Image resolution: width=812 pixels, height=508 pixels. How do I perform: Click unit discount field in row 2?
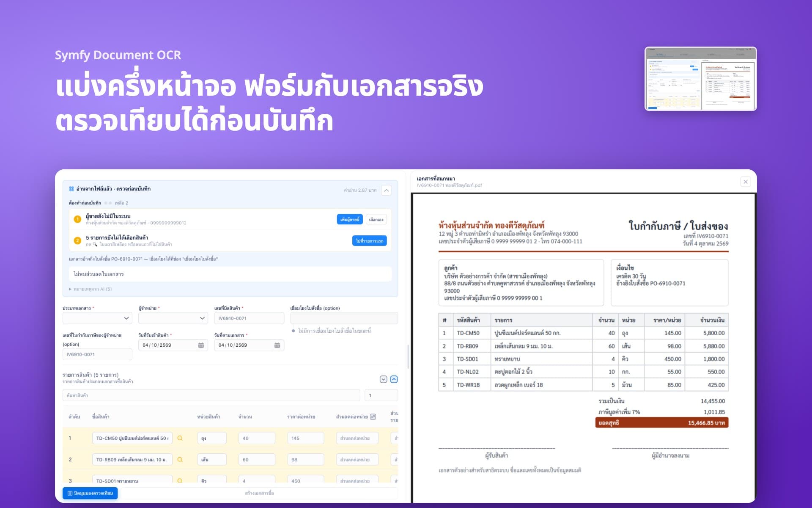point(357,459)
